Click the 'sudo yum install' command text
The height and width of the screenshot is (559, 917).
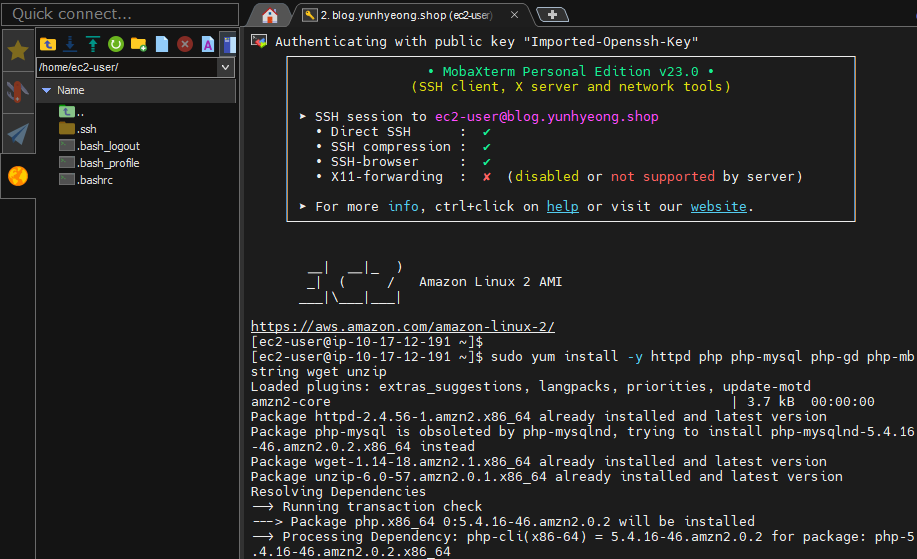[554, 357]
